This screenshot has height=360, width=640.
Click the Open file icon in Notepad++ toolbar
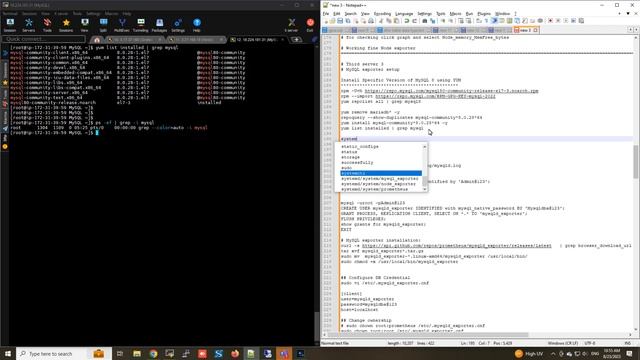pos(333,21)
